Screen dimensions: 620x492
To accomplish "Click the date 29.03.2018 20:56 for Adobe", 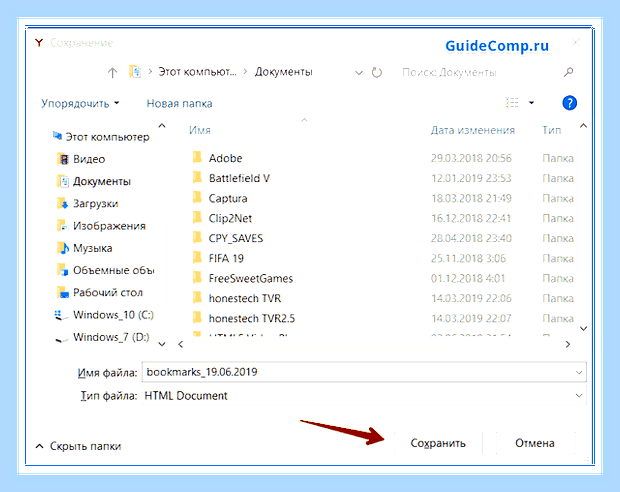I will (x=471, y=158).
